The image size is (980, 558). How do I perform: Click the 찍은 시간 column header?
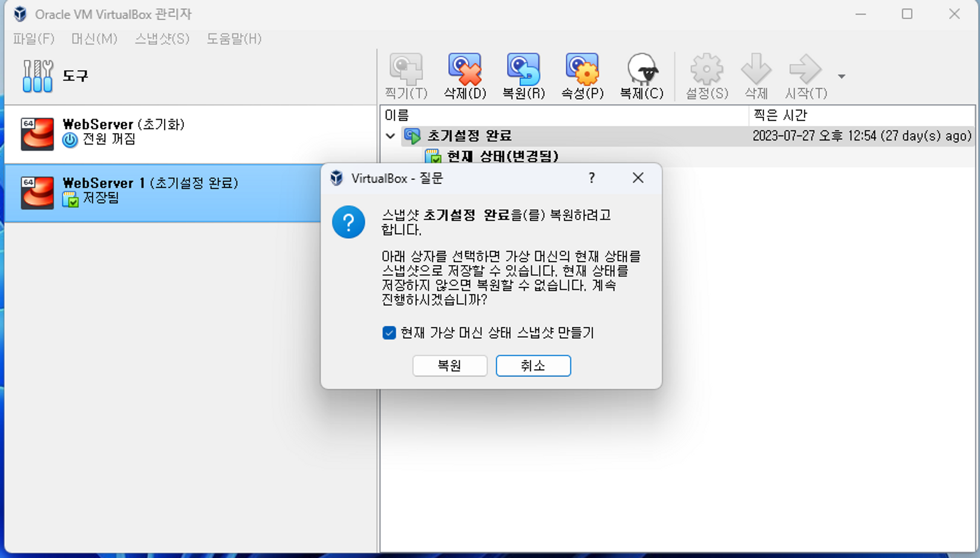[861, 115]
